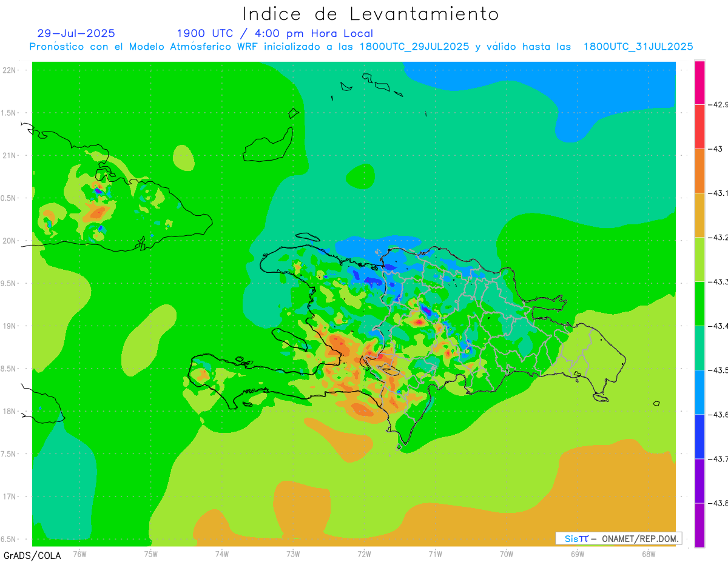Click the '70W' longitude label
The image size is (728, 562).
point(507,554)
